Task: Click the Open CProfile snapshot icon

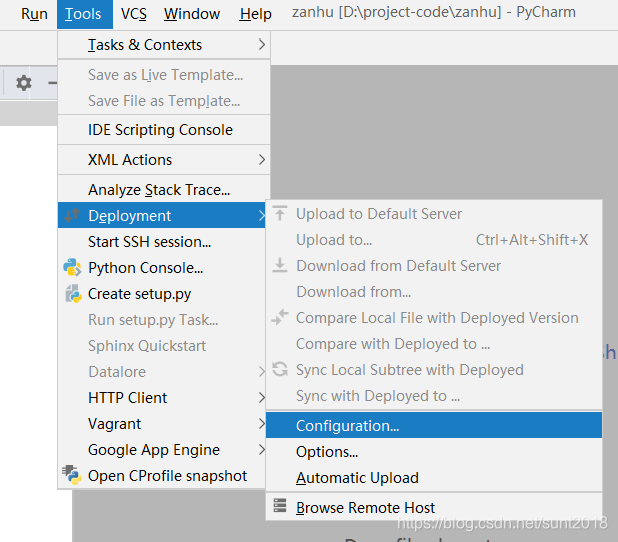Action: click(x=72, y=475)
